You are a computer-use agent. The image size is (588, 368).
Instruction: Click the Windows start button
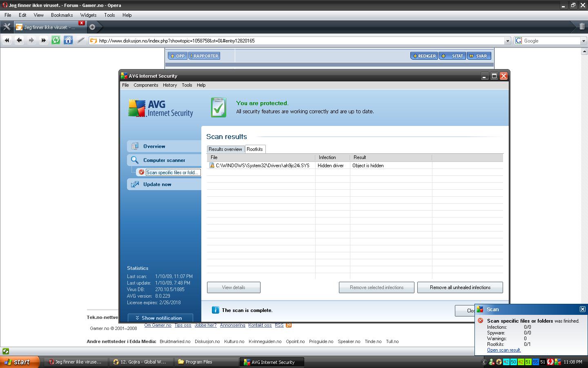pos(20,362)
